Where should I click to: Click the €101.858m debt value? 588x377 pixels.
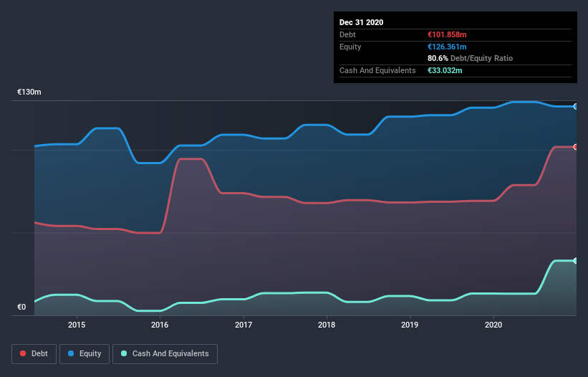(447, 34)
